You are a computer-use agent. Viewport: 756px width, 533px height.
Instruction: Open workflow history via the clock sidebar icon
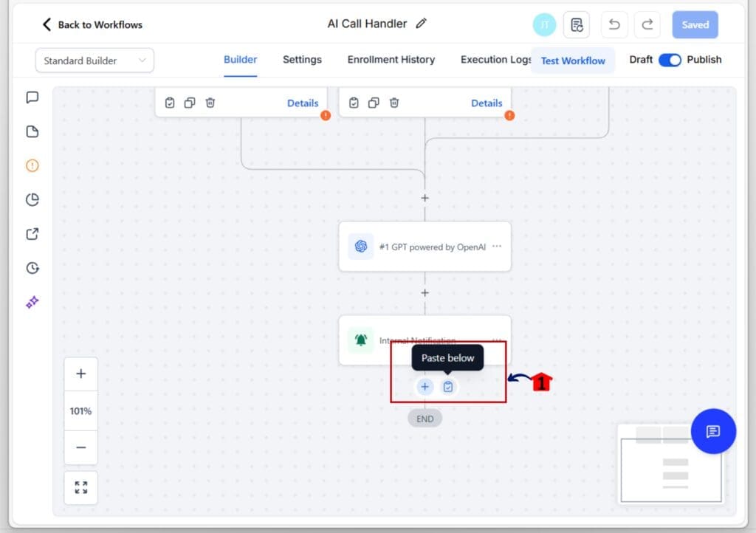click(32, 267)
